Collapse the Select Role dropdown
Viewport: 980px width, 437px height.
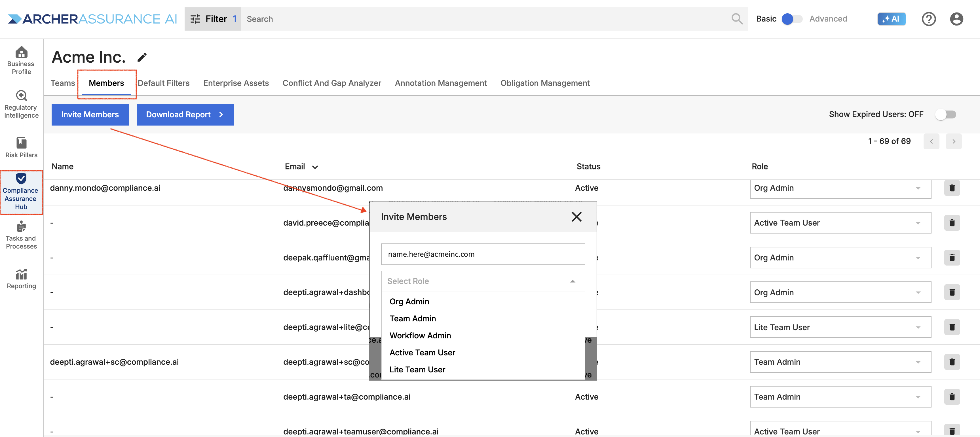[572, 281]
